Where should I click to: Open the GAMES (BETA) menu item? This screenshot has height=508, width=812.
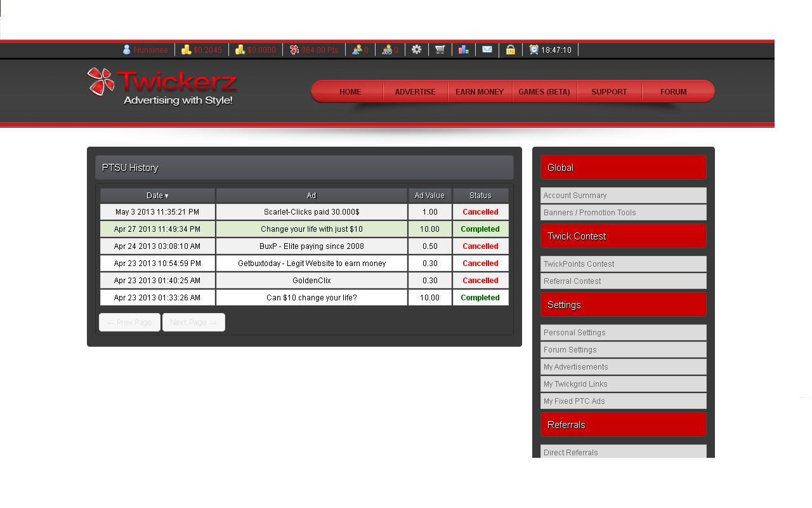point(544,91)
